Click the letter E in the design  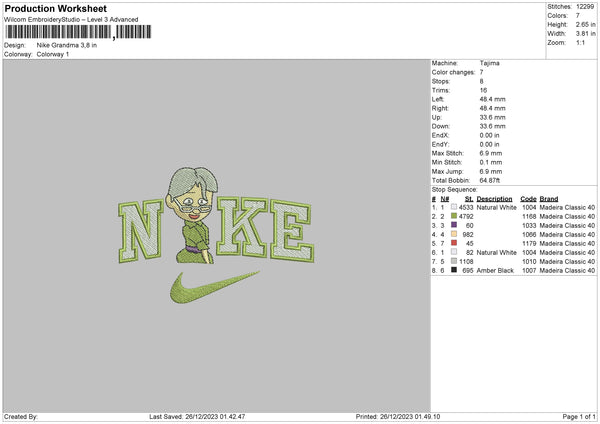(292, 231)
